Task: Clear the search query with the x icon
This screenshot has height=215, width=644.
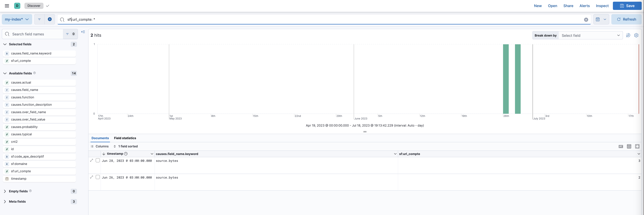Action: point(586,19)
